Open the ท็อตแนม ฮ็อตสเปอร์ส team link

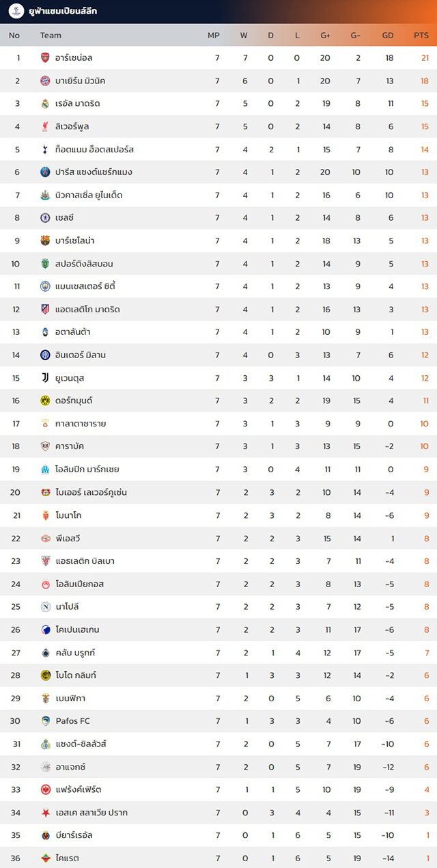click(95, 150)
